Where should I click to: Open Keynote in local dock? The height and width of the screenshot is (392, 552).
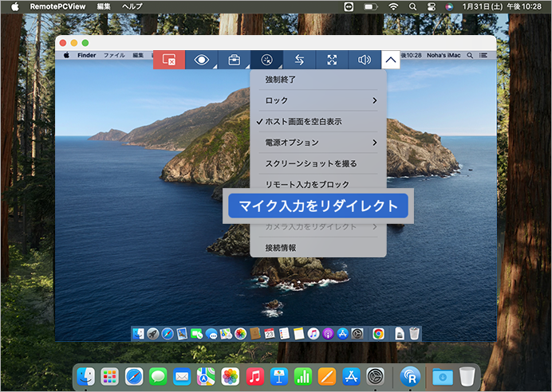279,377
